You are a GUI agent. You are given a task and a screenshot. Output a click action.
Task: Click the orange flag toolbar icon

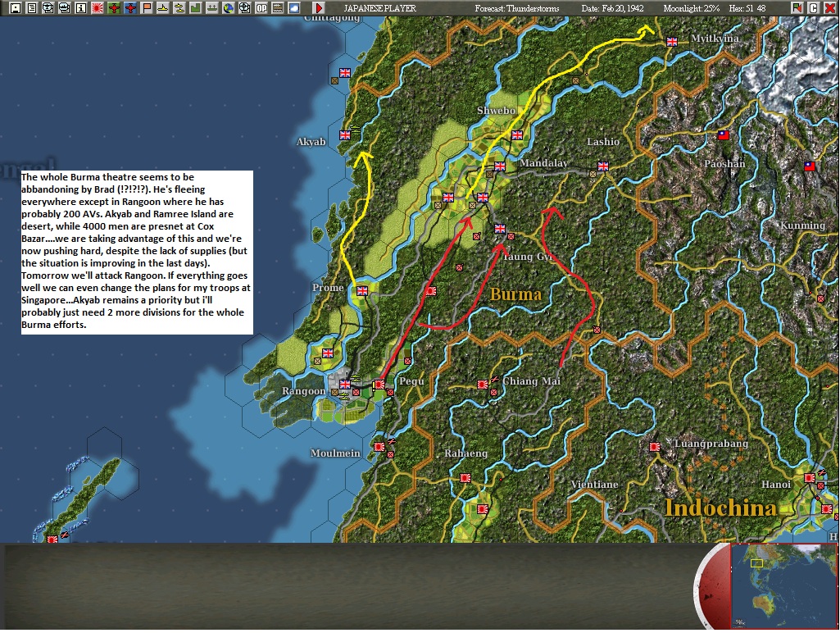click(x=146, y=8)
